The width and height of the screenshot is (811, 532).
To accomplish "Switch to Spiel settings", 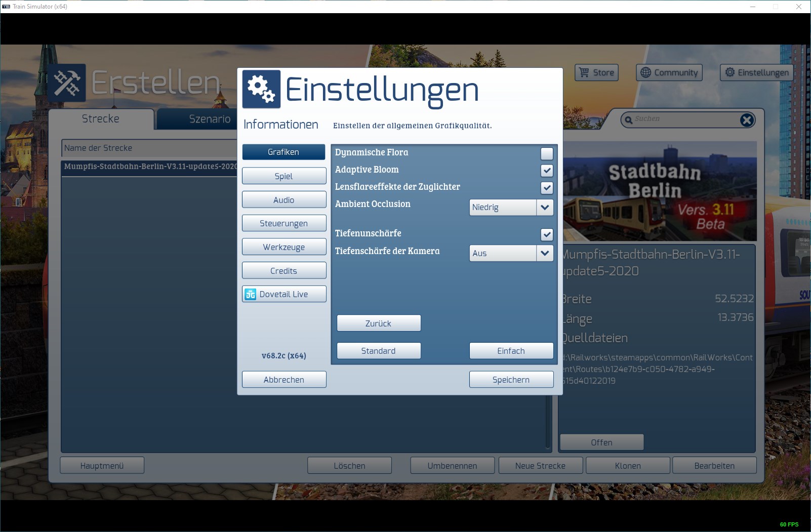I will click(283, 176).
